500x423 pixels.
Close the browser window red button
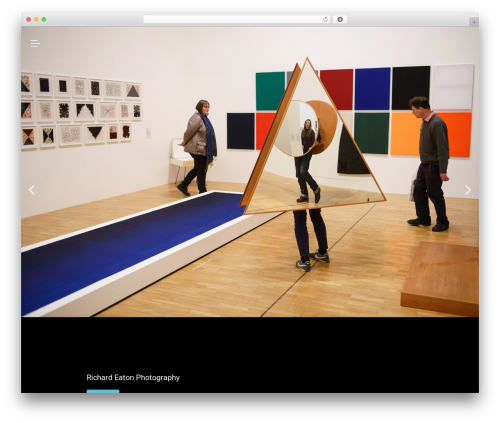[29, 20]
